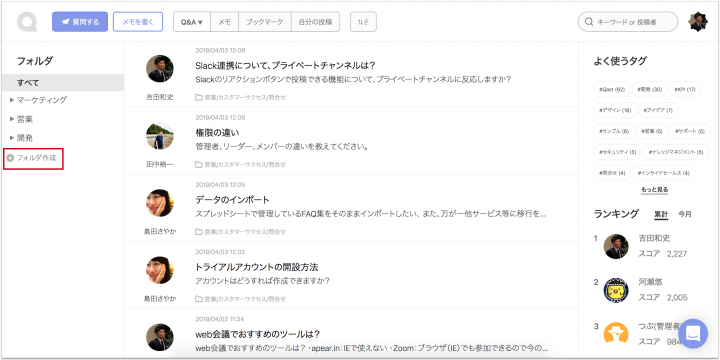Image resolution: width=720 pixels, height=360 pixels.
Task: Click folder path text under Slack連携 post
Action: pyautogui.click(x=245, y=97)
